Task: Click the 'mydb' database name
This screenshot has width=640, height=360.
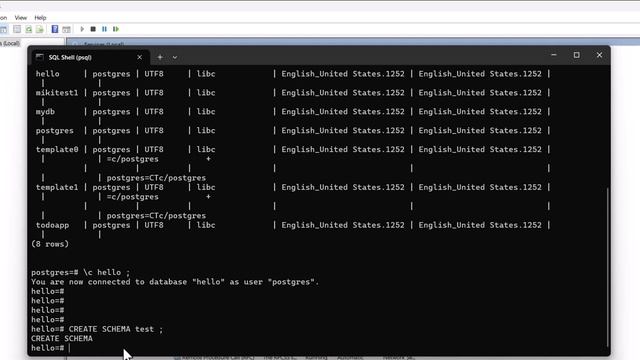Action: coord(45,111)
